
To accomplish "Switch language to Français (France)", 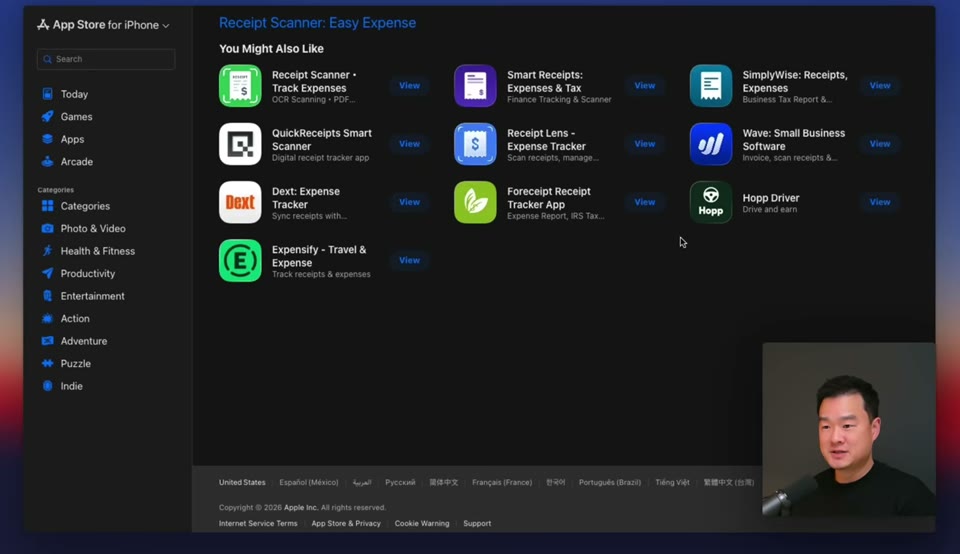I will [502, 482].
